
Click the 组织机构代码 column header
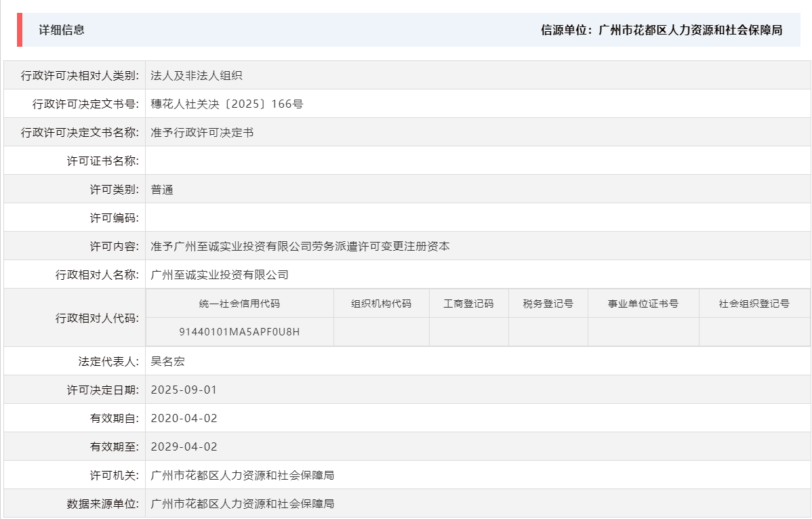[382, 303]
